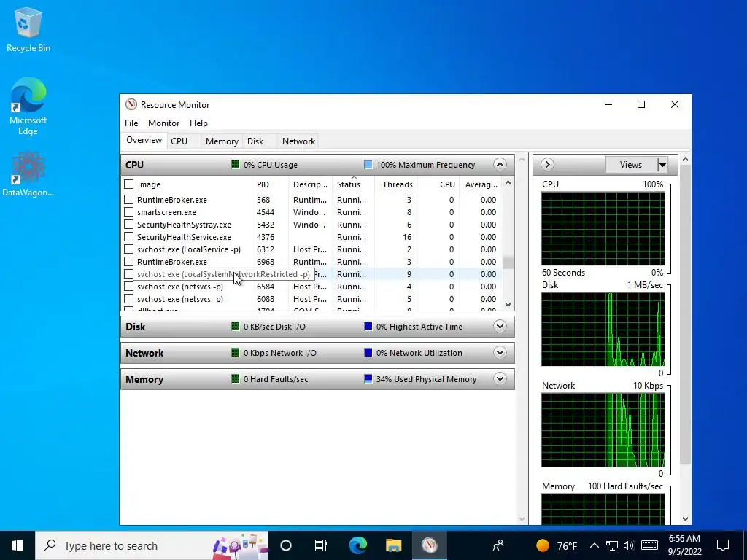Check the SecurityHealthSystray.exe checkbox
Screen dimensions: 747x560
click(x=128, y=225)
